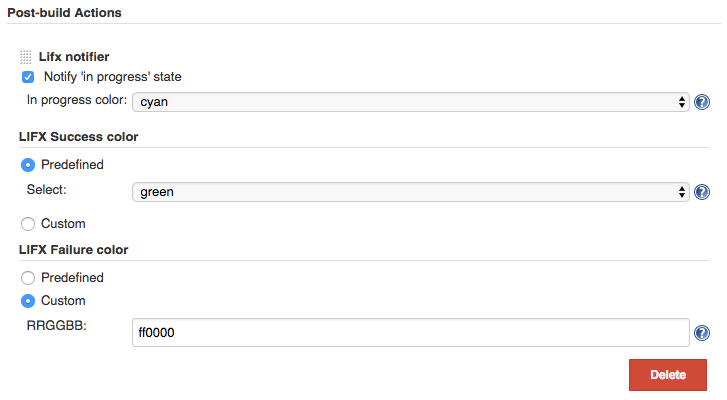
Task: Open help for the green Select dropdown
Action: point(702,193)
